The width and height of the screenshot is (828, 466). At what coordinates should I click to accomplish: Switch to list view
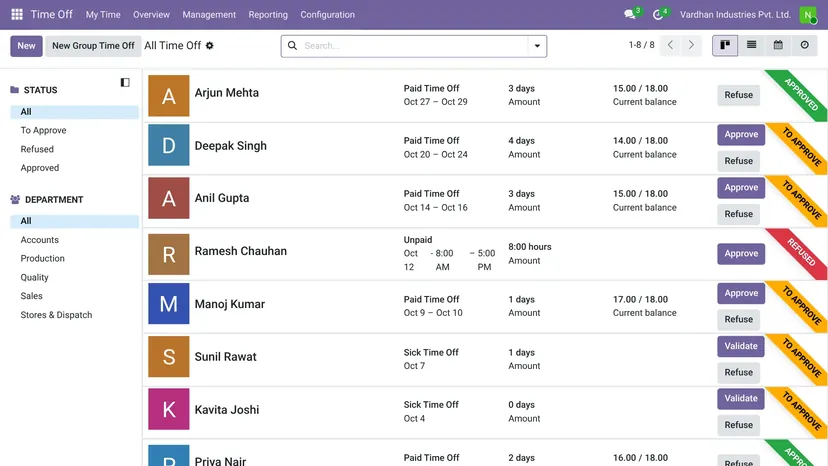pos(751,45)
